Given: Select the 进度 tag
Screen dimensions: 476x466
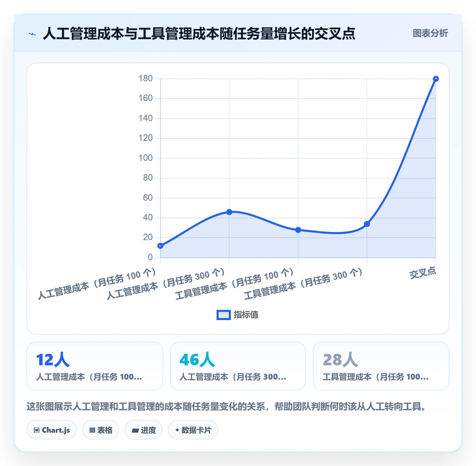Looking at the screenshot, I should (143, 430).
